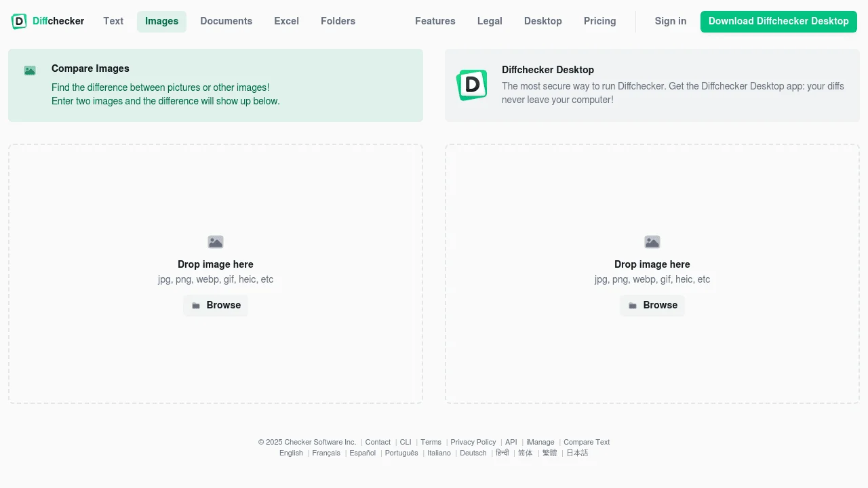Select the Excel comparison tab
868x488 pixels.
286,21
